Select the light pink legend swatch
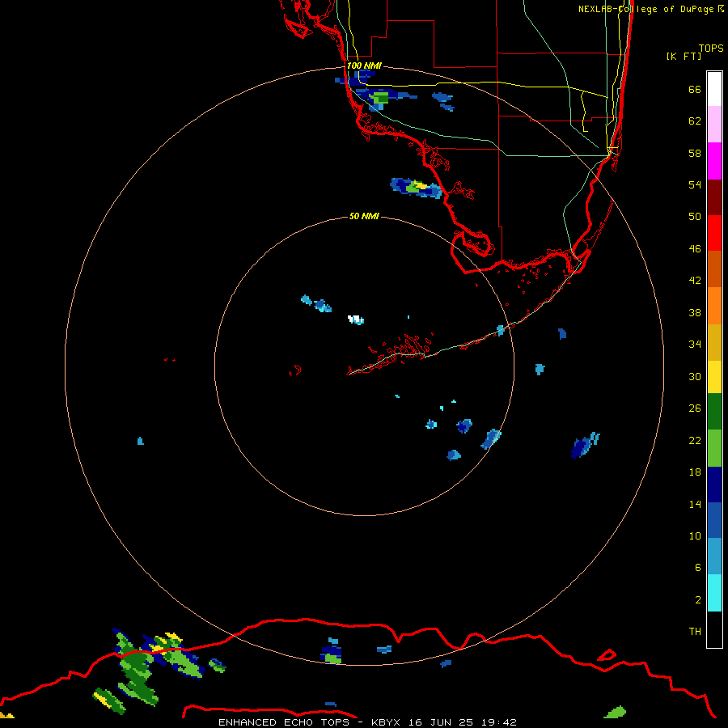This screenshot has height=728, width=728. pos(714,124)
